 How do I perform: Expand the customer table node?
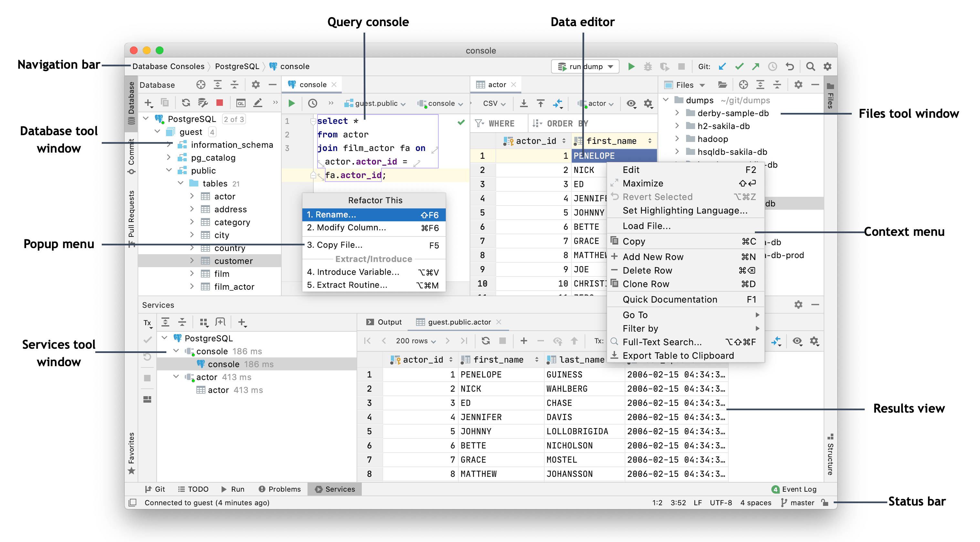[x=192, y=261]
